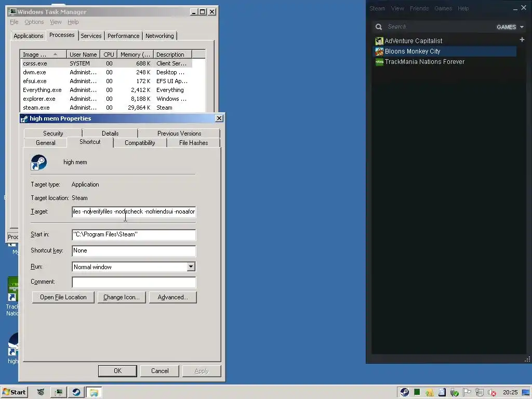Switch to Applications tab in Task Manager
The image size is (532, 399).
29,36
